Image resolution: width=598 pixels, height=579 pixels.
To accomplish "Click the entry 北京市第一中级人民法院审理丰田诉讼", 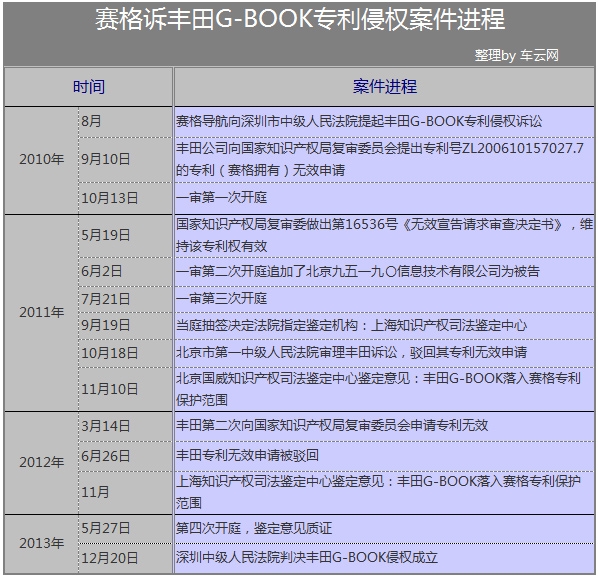I will 384,354.
